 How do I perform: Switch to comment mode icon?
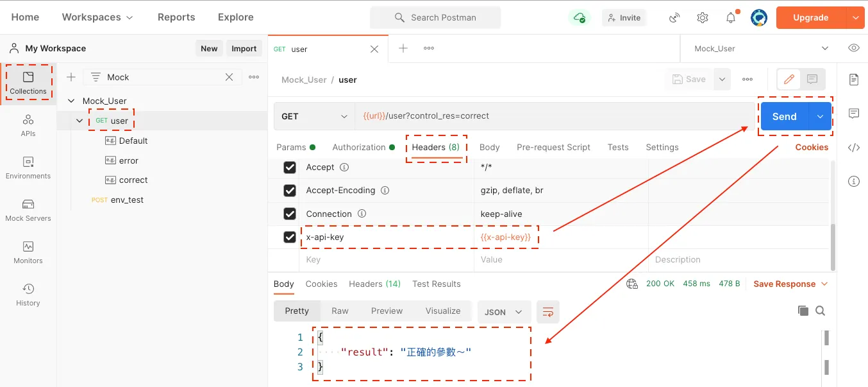click(812, 80)
